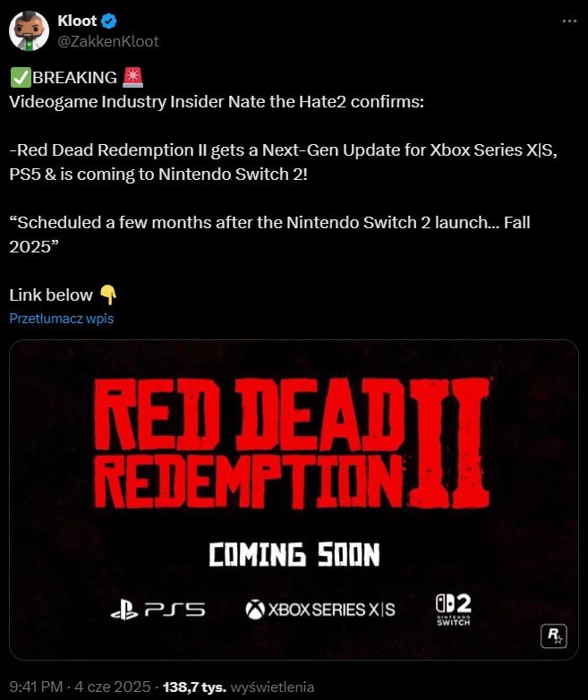Click the PS5 logo in the image

coord(158,610)
